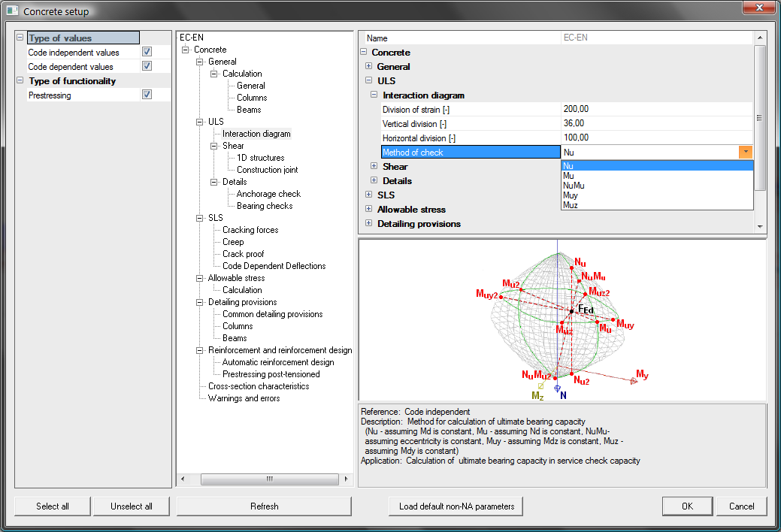Viewport: 781px width, 532px height.
Task: Expand the Detailing provisions property group
Action: tap(368, 224)
